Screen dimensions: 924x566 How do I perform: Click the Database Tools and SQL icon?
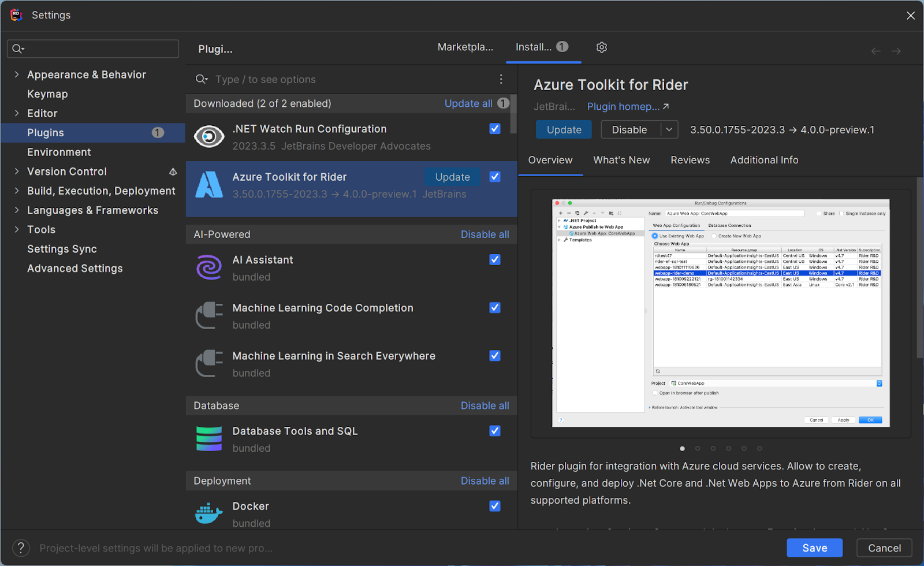(209, 439)
